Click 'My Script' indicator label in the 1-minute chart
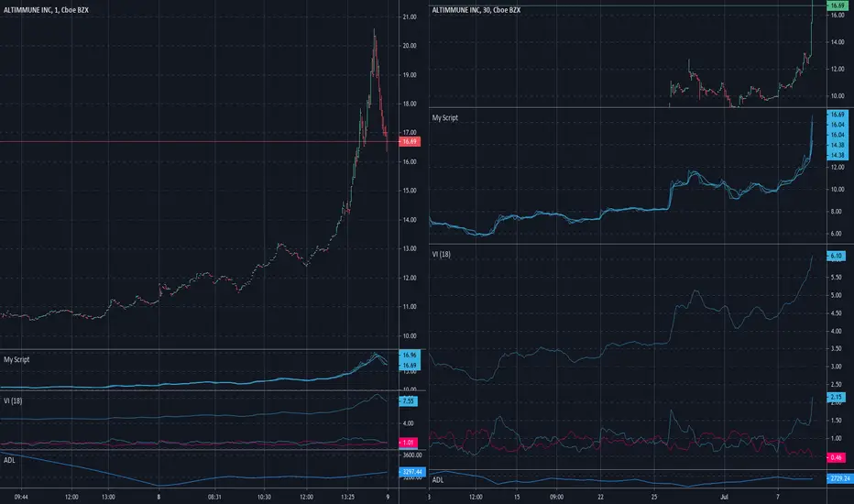The width and height of the screenshot is (854, 504). (x=16, y=359)
